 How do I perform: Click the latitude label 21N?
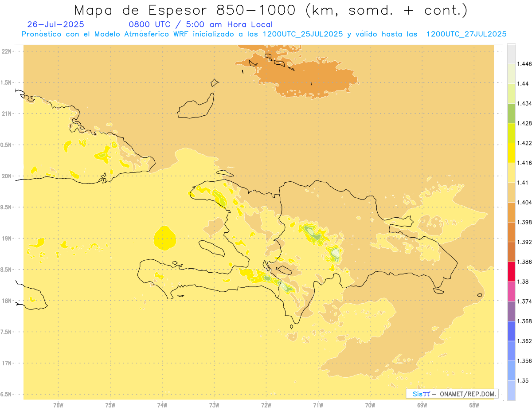8,114
